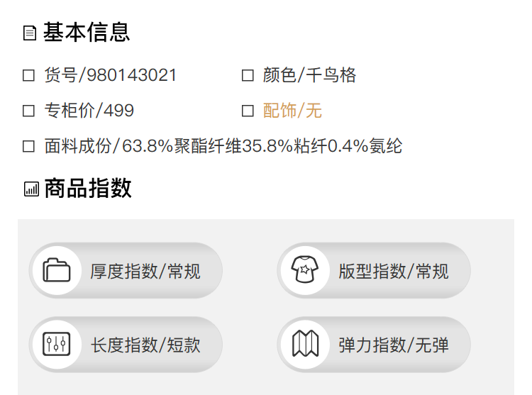Tick the checkbox next to 专柜价/499
Screen dimensions: 532x395
click(29, 111)
